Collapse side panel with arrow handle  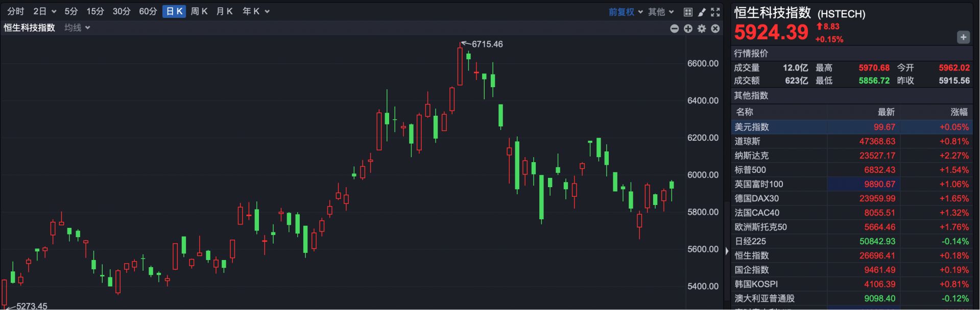point(727,251)
